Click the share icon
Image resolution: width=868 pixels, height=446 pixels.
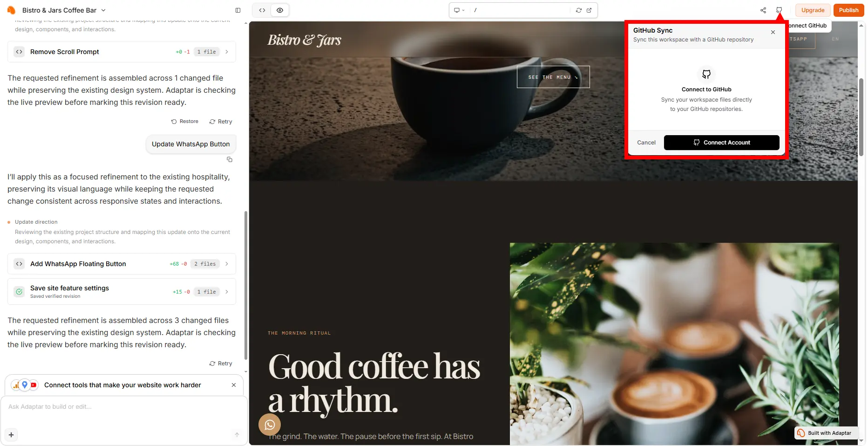(x=763, y=10)
